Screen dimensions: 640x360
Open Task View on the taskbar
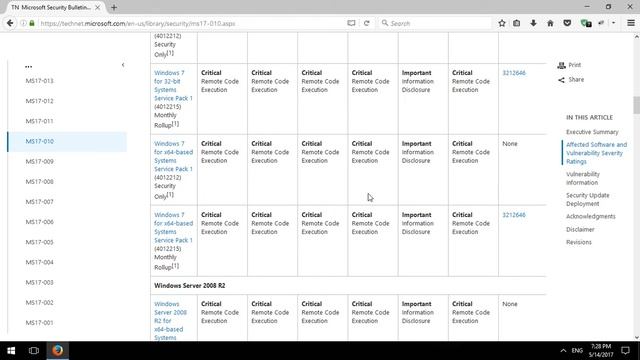coord(34,350)
